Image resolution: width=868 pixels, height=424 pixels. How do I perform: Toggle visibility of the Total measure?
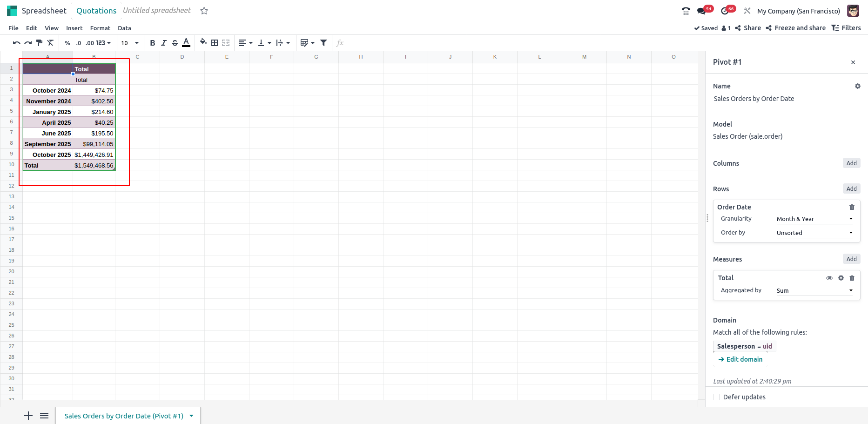click(829, 278)
